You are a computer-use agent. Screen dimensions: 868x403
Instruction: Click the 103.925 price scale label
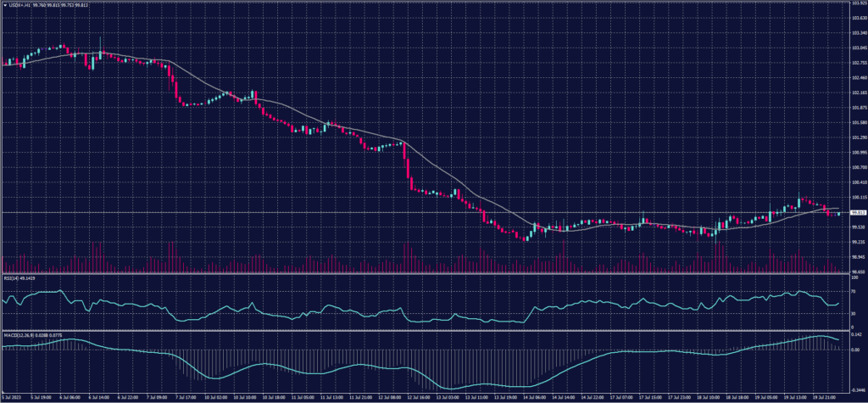click(x=857, y=3)
